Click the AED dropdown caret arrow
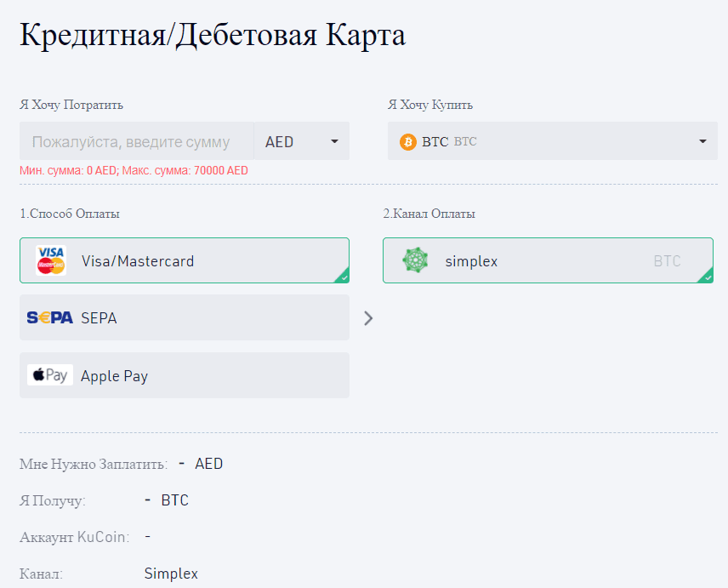The image size is (728, 588). (x=334, y=141)
